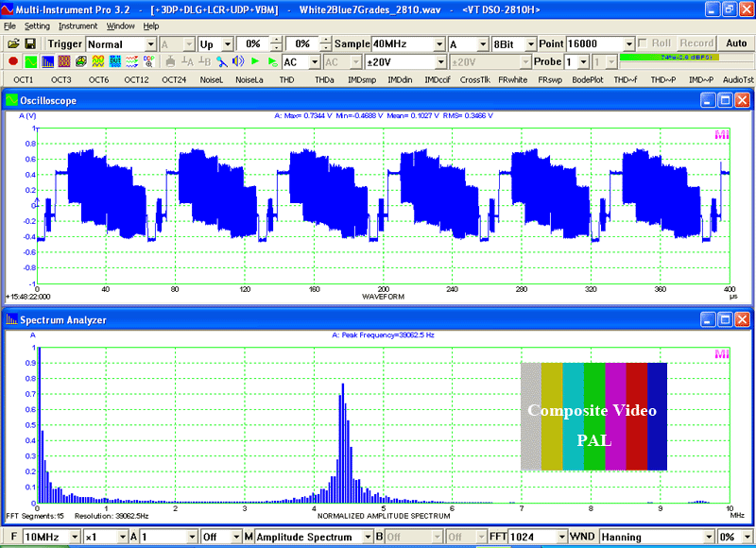Open the x1 zoom multiplier dropdown
The image size is (756, 548).
123,537
